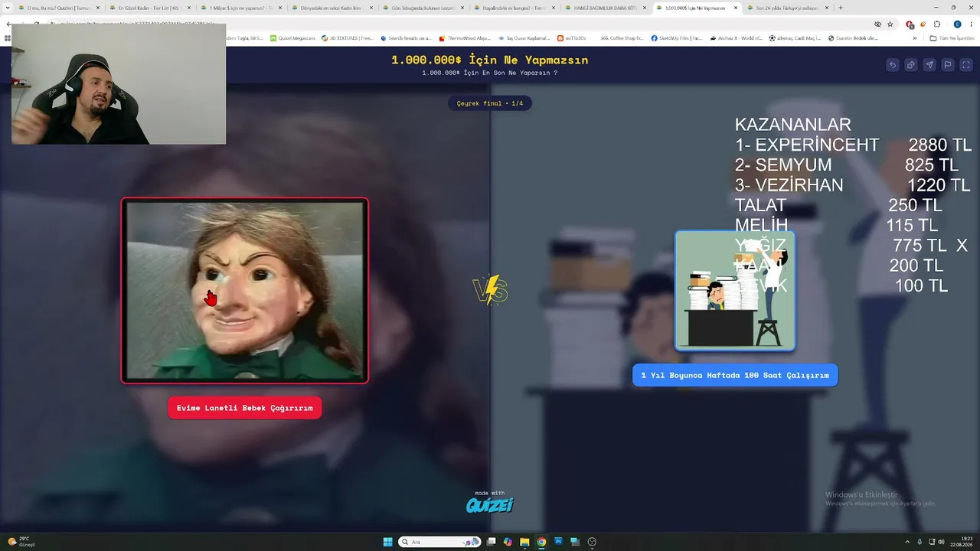Click the microphone icon in system tray
This screenshot has height=551, width=980.
pyautogui.click(x=920, y=542)
